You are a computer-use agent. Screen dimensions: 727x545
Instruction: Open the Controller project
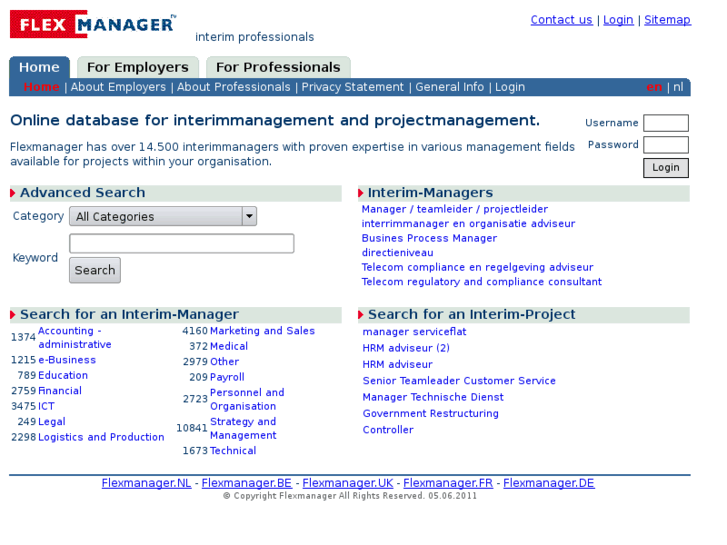[x=388, y=430]
